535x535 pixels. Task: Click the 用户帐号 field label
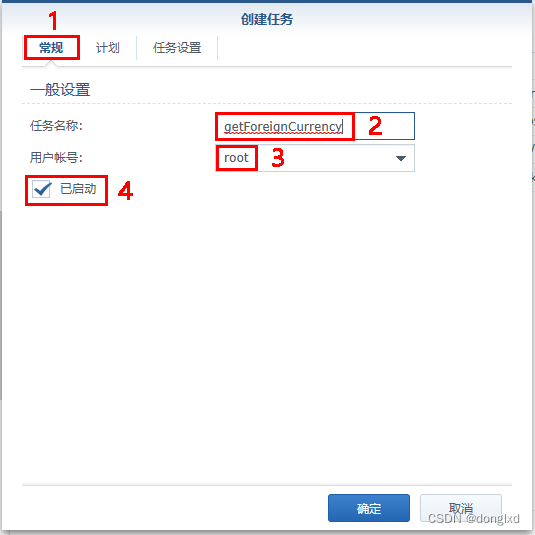point(56,158)
